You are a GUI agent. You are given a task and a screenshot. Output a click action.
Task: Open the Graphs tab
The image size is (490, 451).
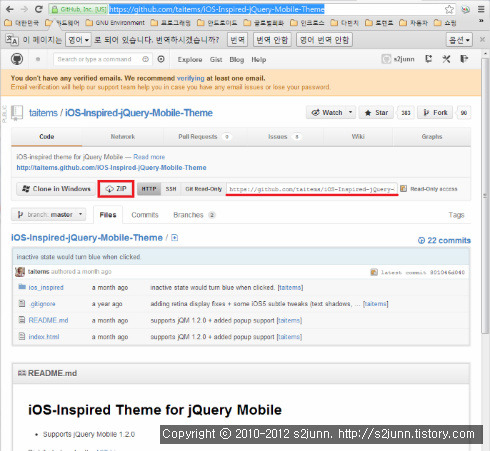[432, 137]
